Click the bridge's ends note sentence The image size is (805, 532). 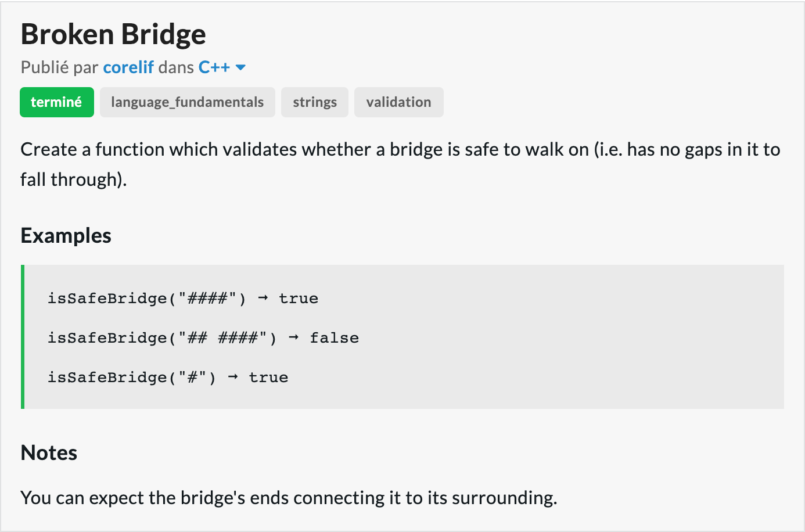point(289,498)
